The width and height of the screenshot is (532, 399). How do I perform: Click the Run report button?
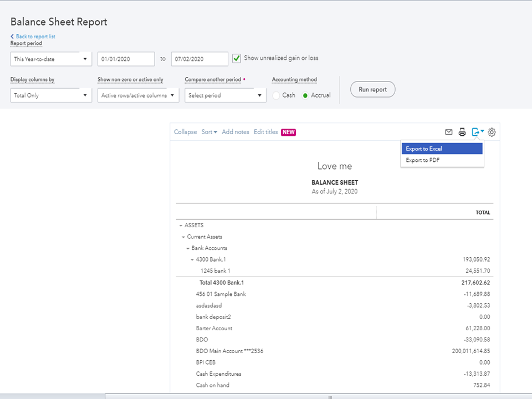click(372, 90)
